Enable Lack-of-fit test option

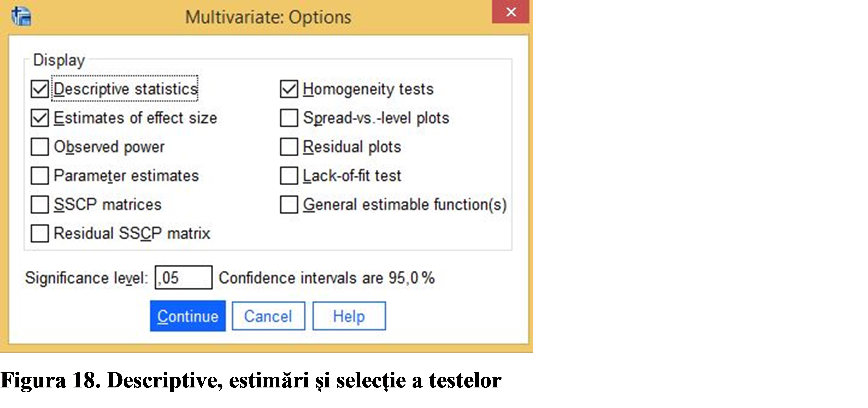click(289, 176)
